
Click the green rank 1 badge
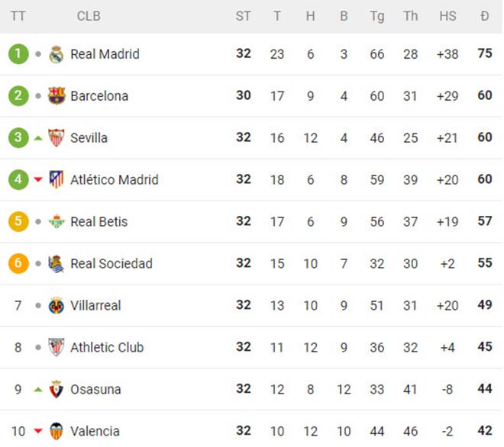pyautogui.click(x=18, y=54)
